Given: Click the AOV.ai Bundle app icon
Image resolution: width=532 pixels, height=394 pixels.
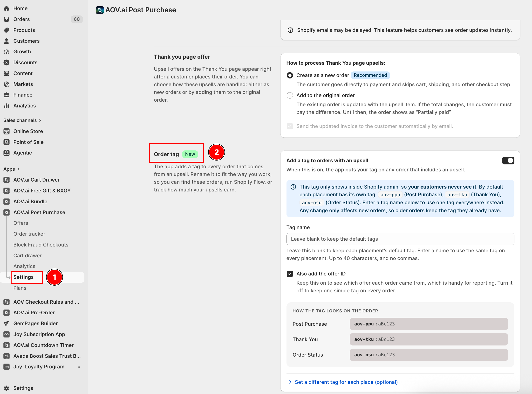Looking at the screenshot, I should point(7,202).
